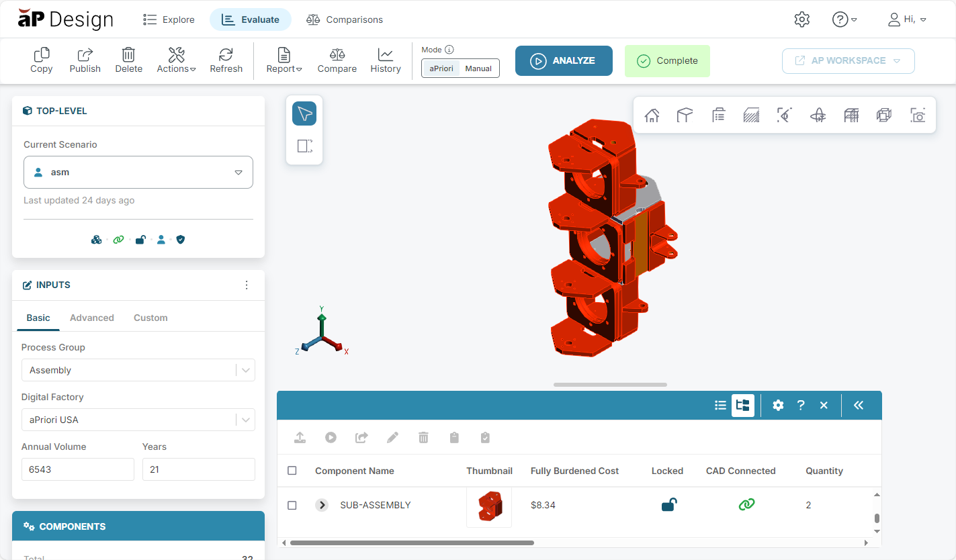Click the lock icon for SUB-ASSEMBLY row
This screenshot has width=956, height=560.
pos(668,504)
